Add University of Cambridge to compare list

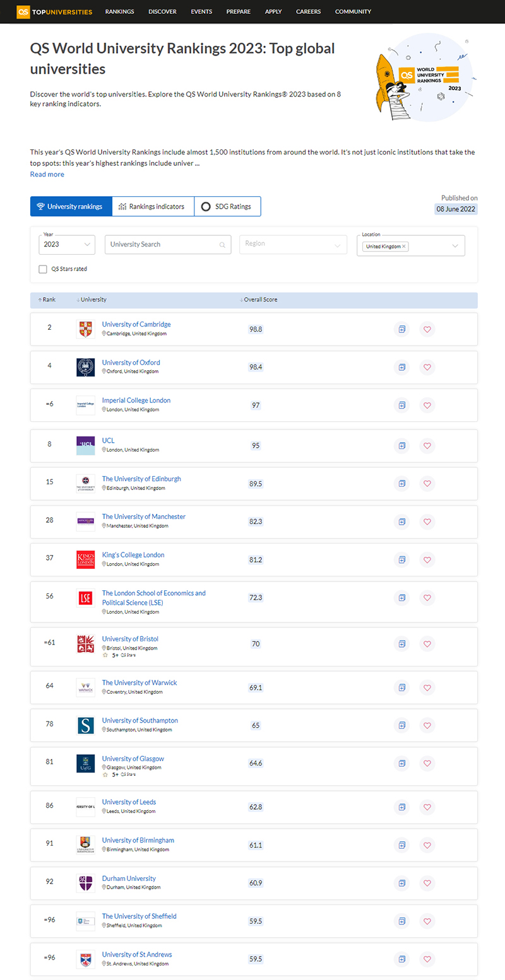401,329
